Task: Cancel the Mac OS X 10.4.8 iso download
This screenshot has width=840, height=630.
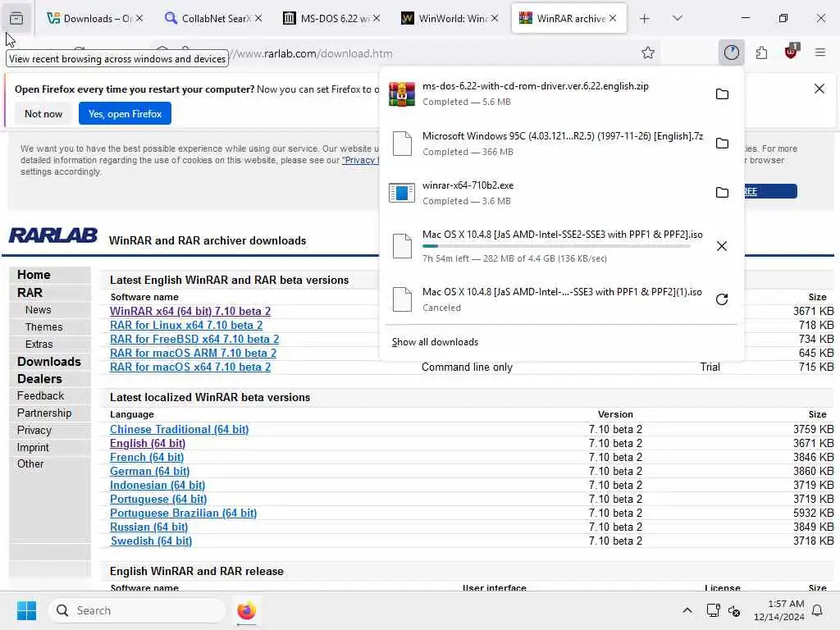Action: pyautogui.click(x=722, y=246)
